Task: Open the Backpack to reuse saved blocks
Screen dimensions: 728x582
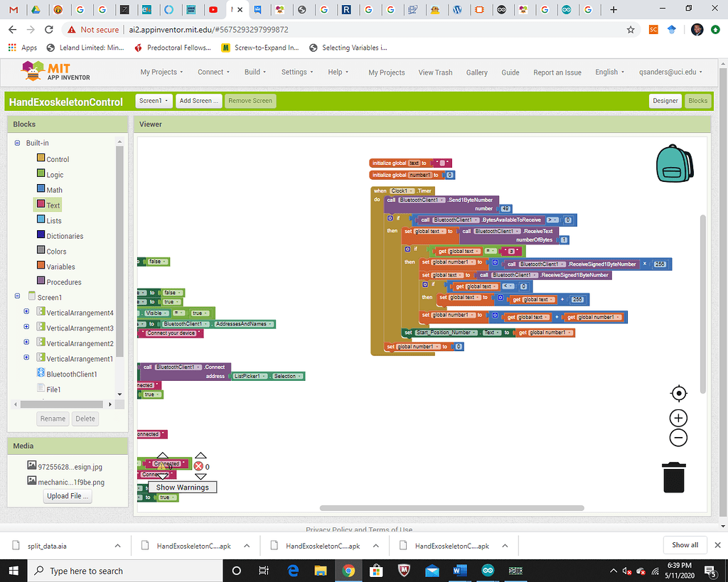Action: point(673,163)
